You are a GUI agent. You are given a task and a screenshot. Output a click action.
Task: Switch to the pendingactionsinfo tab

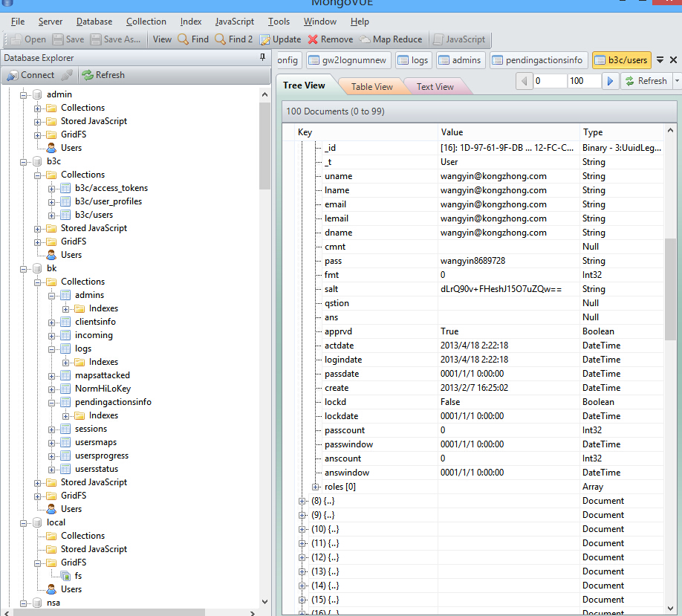[x=539, y=60]
